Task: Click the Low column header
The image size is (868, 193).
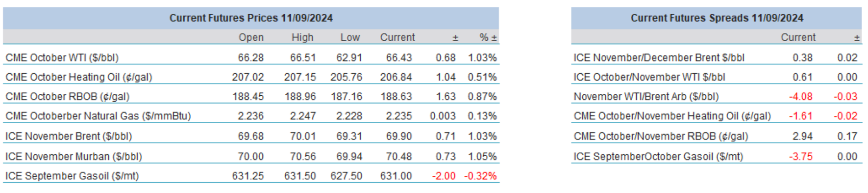Action: click(350, 37)
